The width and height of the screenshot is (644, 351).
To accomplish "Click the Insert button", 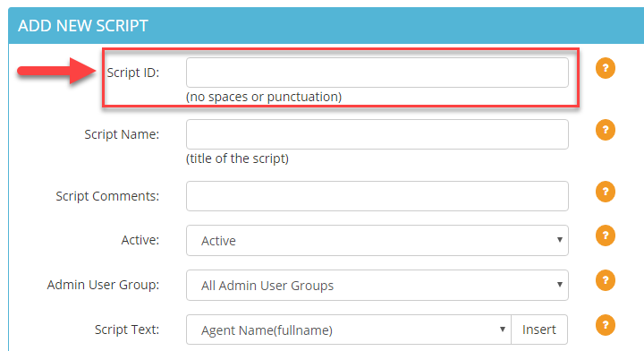I will [x=539, y=330].
